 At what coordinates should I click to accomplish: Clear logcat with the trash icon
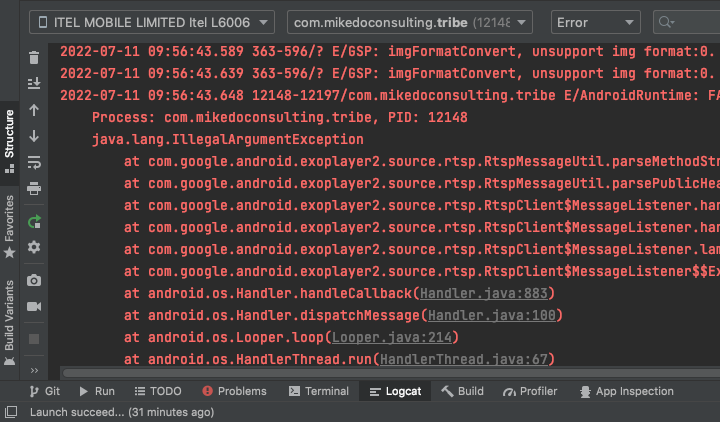[34, 58]
